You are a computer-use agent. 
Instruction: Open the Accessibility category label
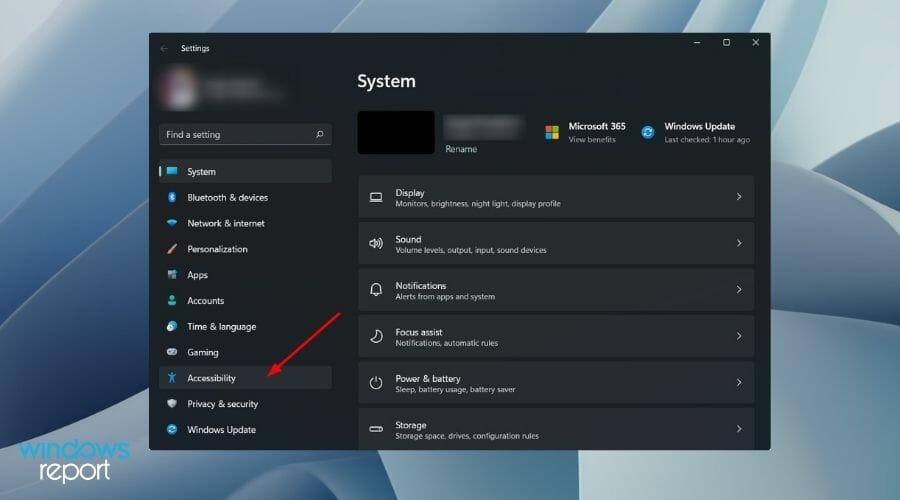(211, 378)
